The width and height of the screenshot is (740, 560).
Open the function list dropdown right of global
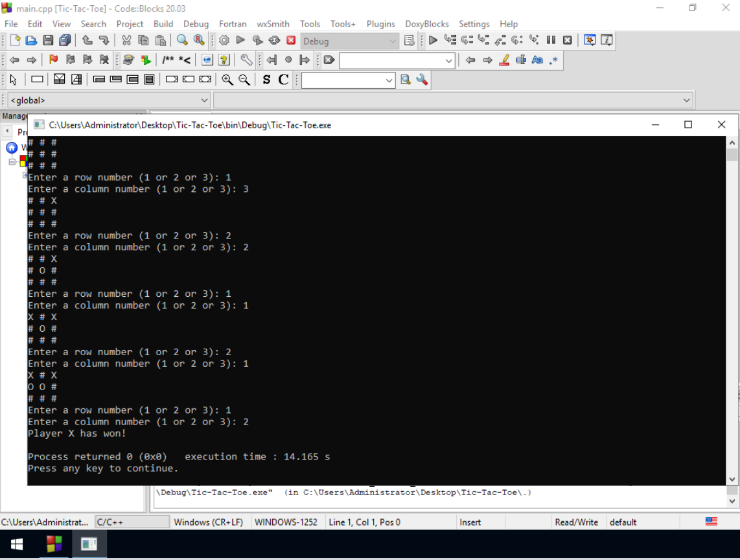point(454,100)
